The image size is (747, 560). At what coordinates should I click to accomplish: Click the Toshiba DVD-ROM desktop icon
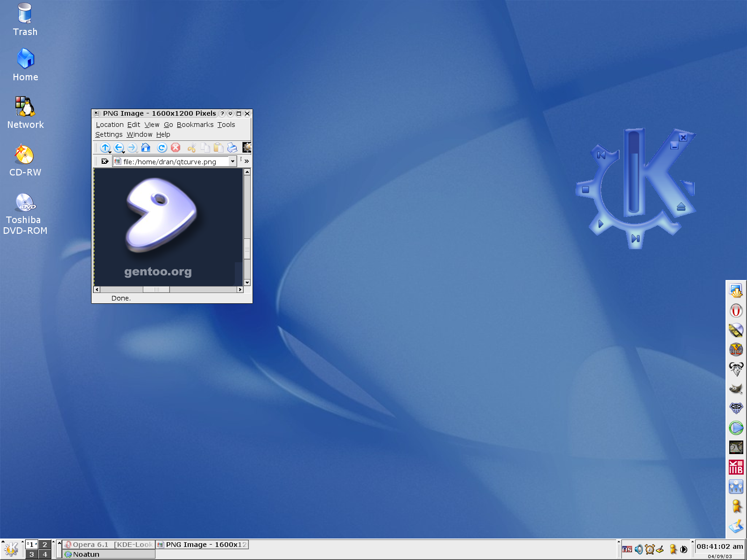point(25,215)
